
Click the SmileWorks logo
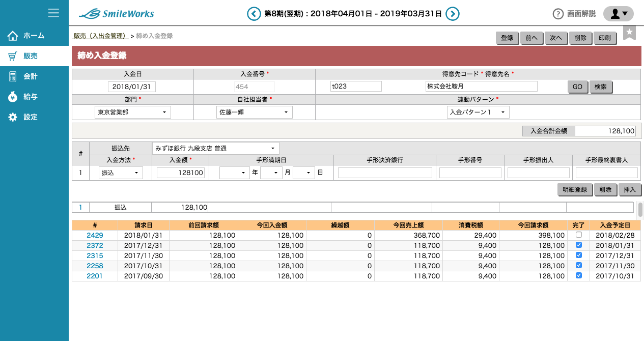[x=117, y=14]
